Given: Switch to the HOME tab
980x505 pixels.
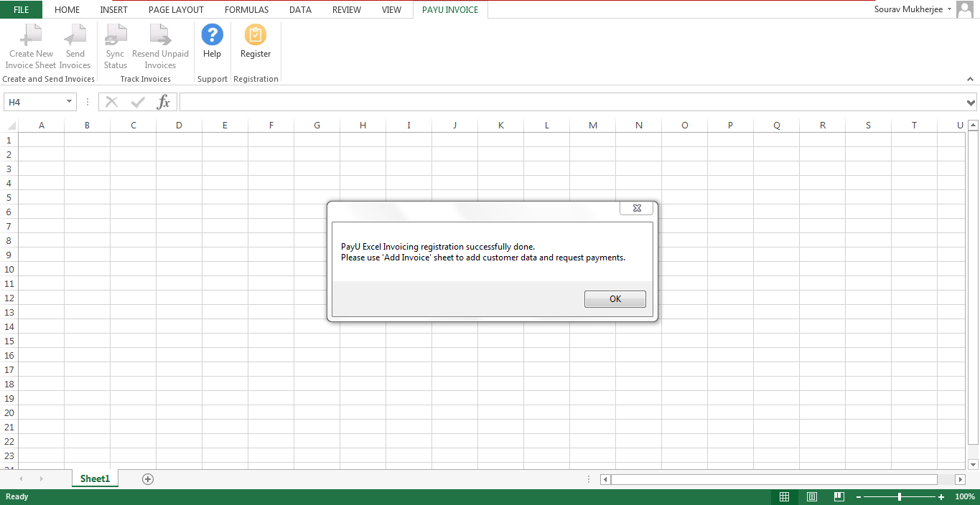Looking at the screenshot, I should [67, 9].
